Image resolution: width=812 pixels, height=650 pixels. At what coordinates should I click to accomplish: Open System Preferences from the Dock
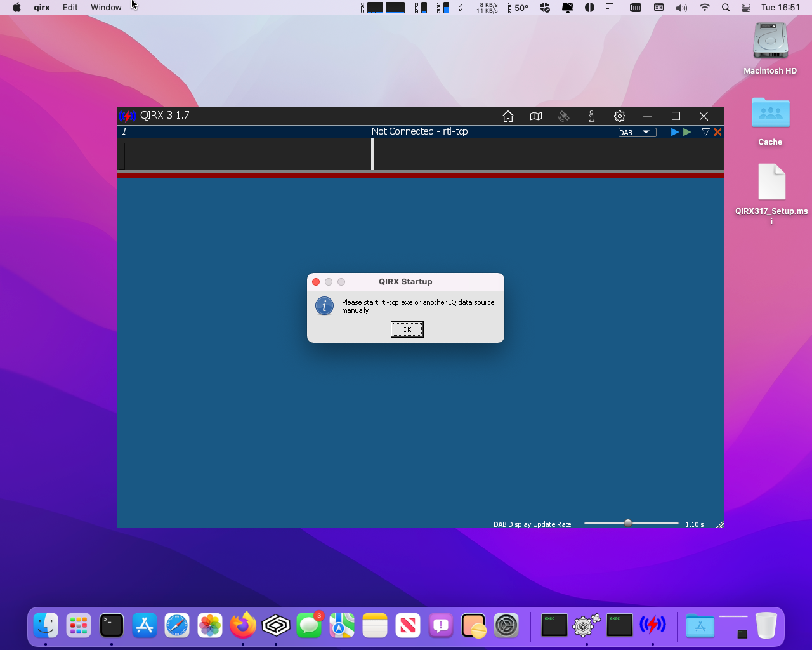pyautogui.click(x=506, y=626)
